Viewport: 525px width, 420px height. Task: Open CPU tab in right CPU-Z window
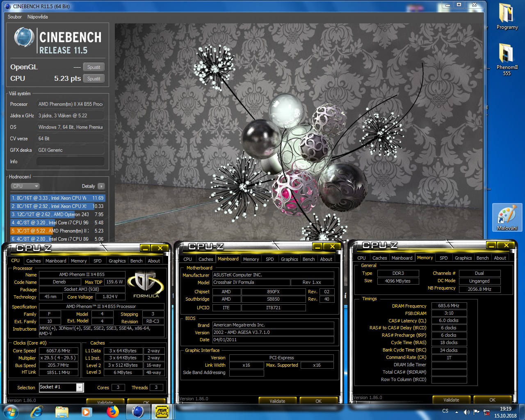pyautogui.click(x=361, y=258)
